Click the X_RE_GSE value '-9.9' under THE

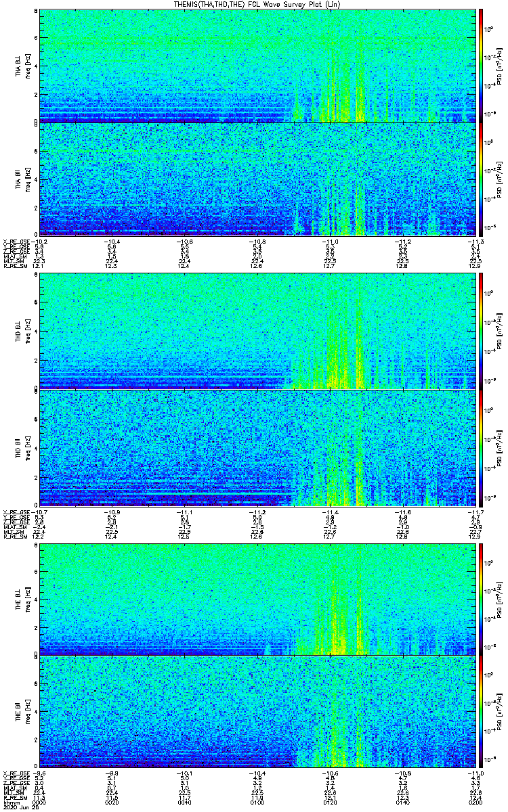point(111,774)
